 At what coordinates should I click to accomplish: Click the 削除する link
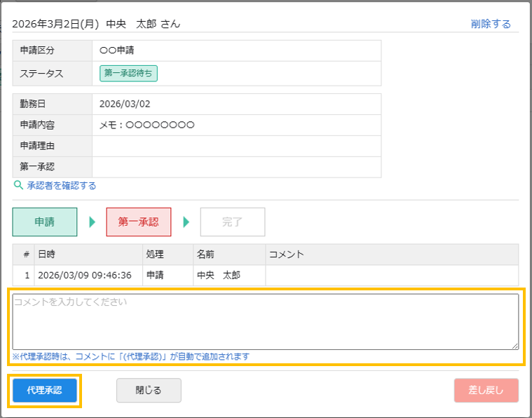tap(491, 24)
